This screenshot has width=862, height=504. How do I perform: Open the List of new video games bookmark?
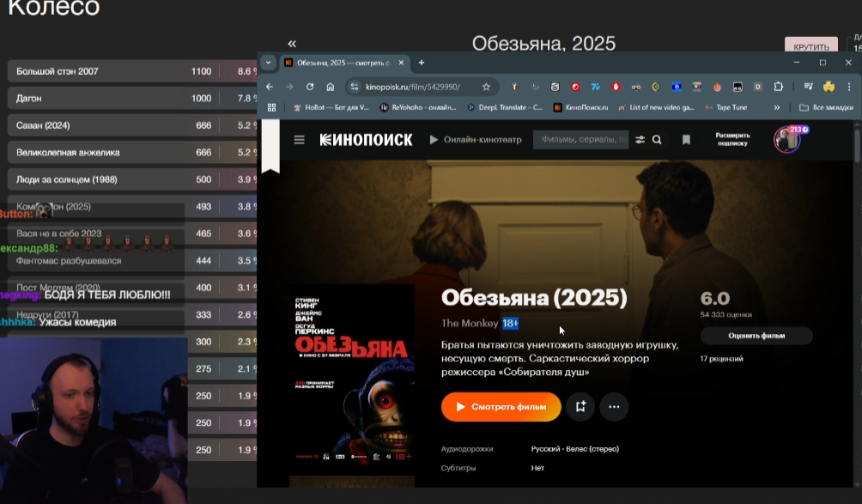tap(656, 107)
